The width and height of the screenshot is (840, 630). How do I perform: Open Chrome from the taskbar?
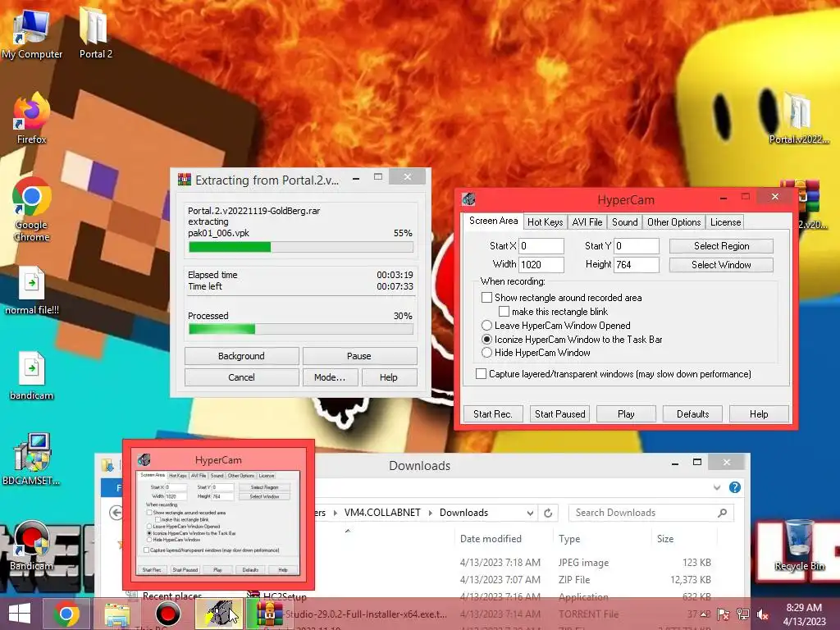[66, 614]
